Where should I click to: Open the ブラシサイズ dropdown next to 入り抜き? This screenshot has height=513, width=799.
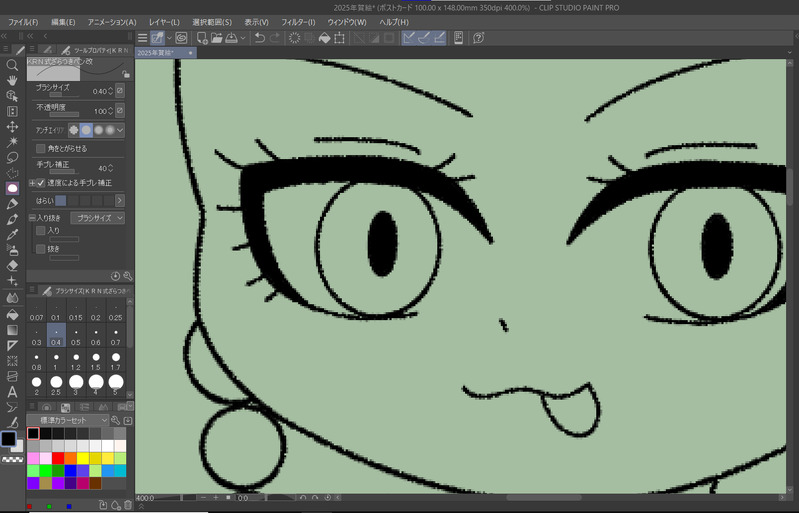pyautogui.click(x=97, y=218)
